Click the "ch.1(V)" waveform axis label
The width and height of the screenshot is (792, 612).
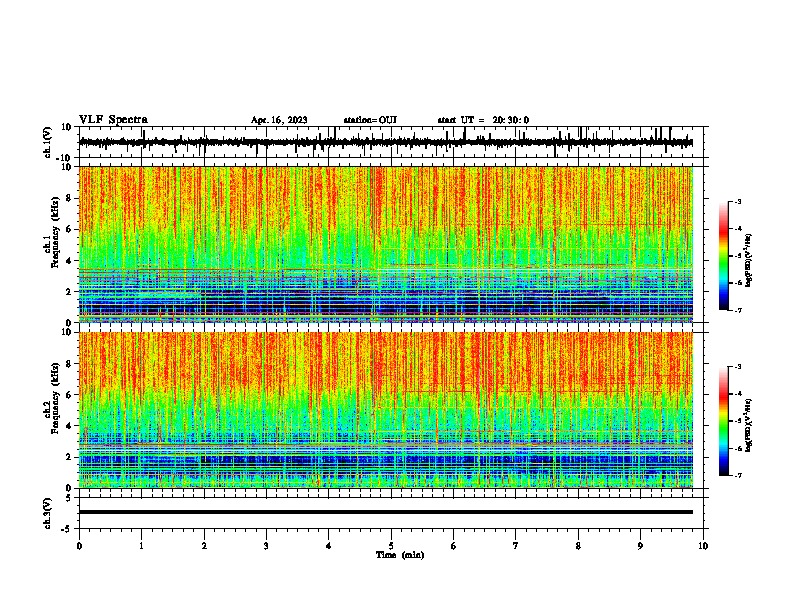tap(48, 142)
